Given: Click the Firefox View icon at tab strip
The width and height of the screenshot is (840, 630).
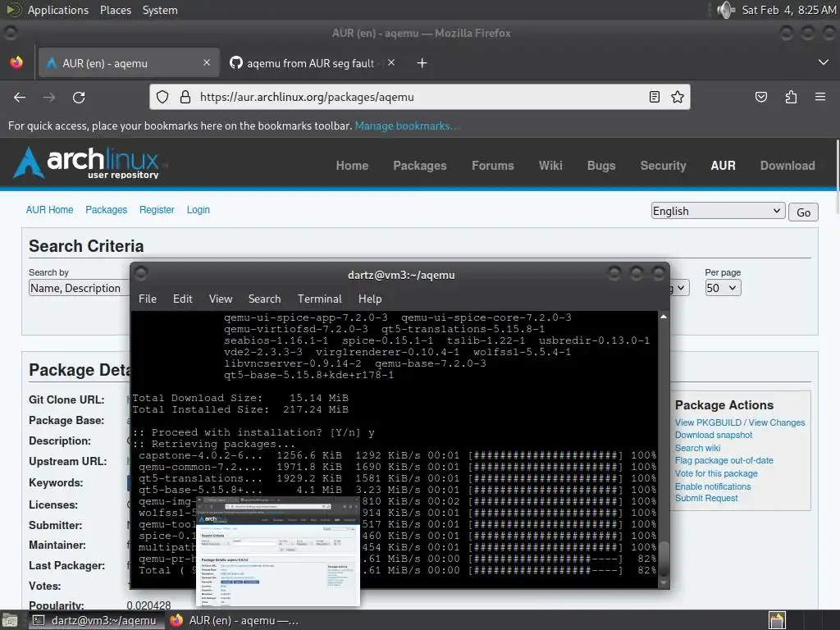Looking at the screenshot, I should (x=16, y=62).
